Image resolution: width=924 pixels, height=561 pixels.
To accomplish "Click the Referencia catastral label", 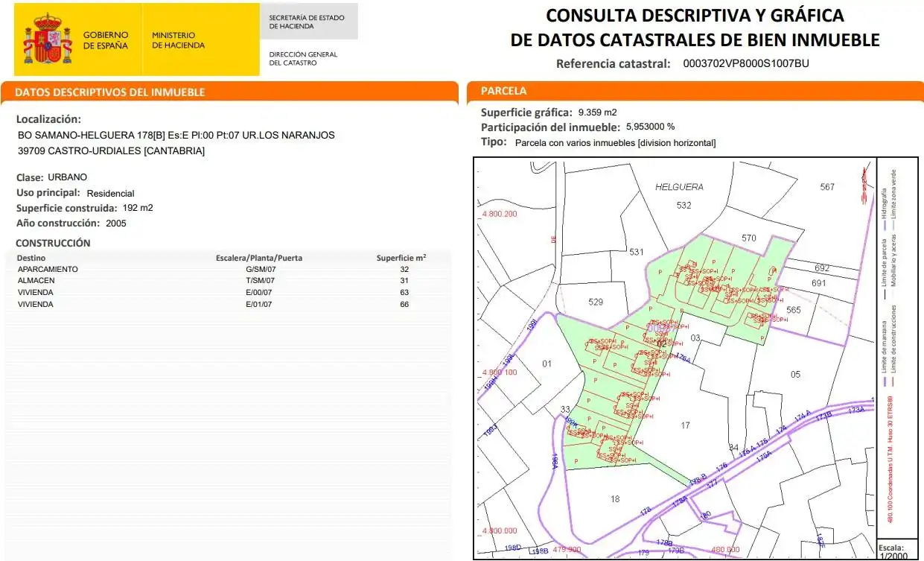I will coord(614,64).
